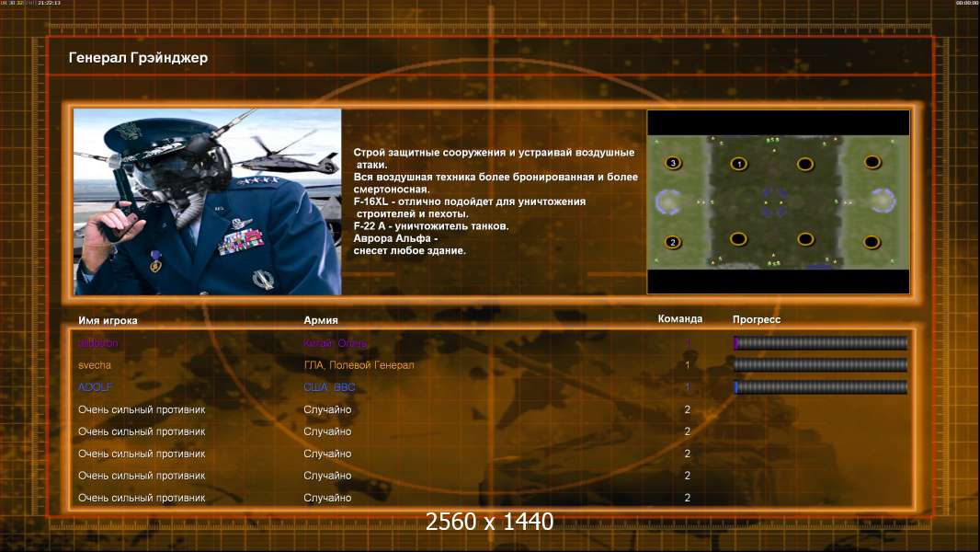Click empty start slot in minimap's top-right corner

coord(872,163)
